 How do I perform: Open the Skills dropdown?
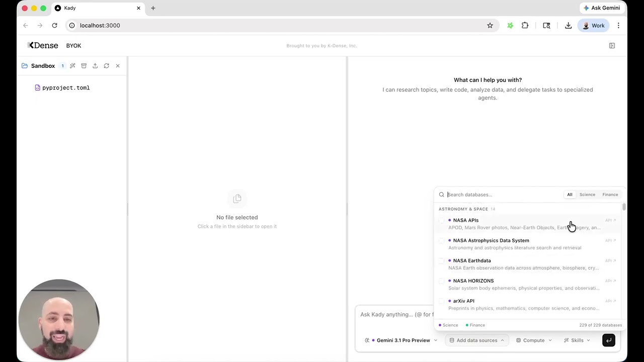click(x=577, y=340)
